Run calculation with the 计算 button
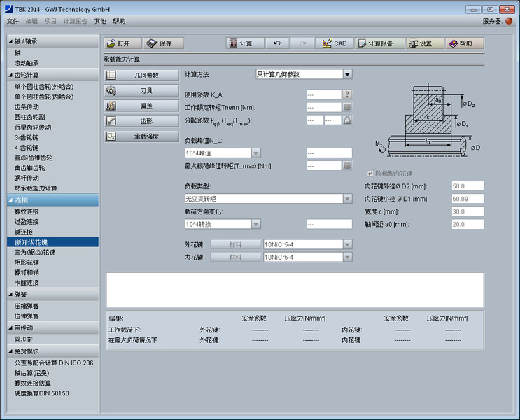Image resolution: width=520 pixels, height=420 pixels. coord(240,43)
